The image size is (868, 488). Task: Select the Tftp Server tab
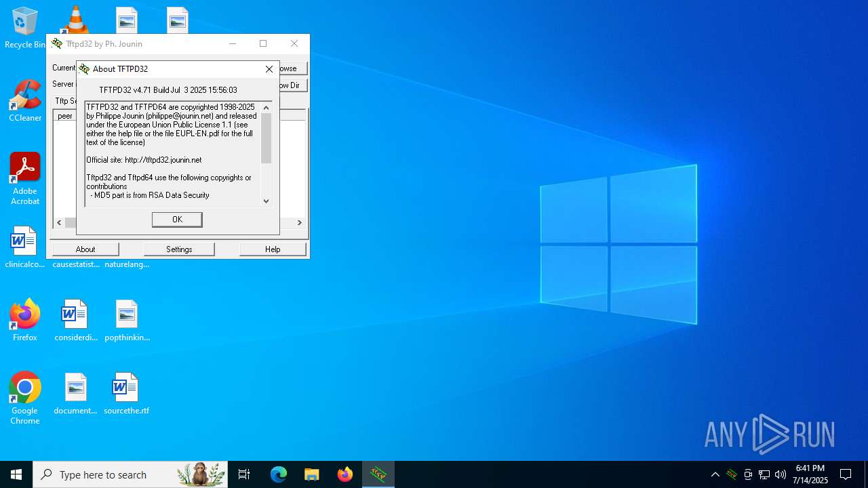(x=66, y=101)
